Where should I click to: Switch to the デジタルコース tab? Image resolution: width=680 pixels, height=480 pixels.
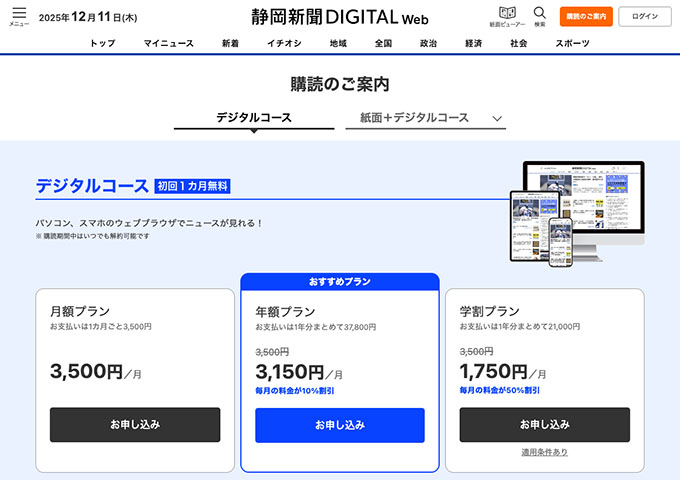point(254,118)
